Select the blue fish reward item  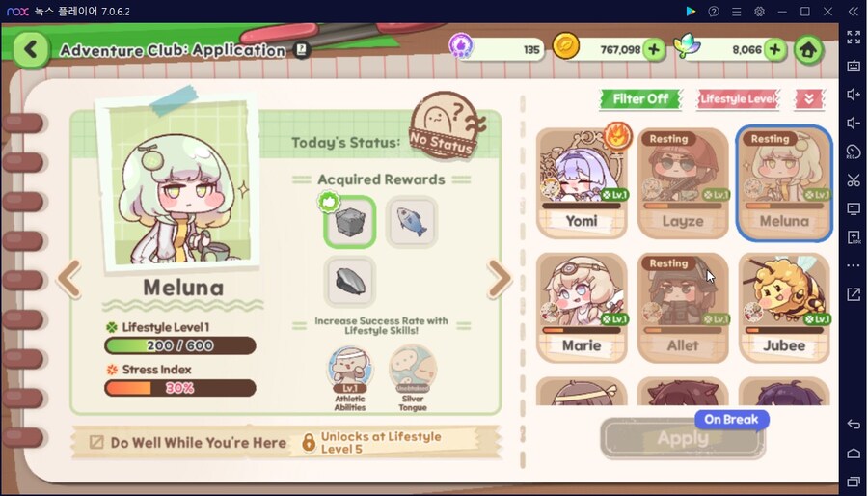(412, 221)
